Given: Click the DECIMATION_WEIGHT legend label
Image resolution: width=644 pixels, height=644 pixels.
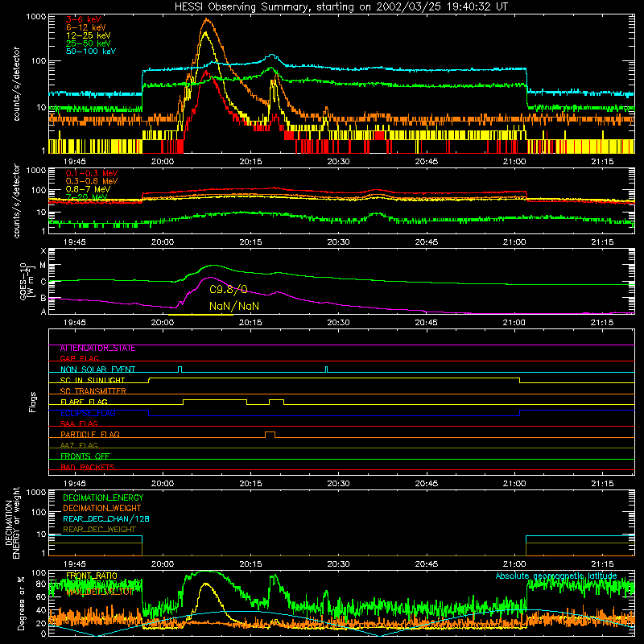Looking at the screenshot, I should 102,508.
